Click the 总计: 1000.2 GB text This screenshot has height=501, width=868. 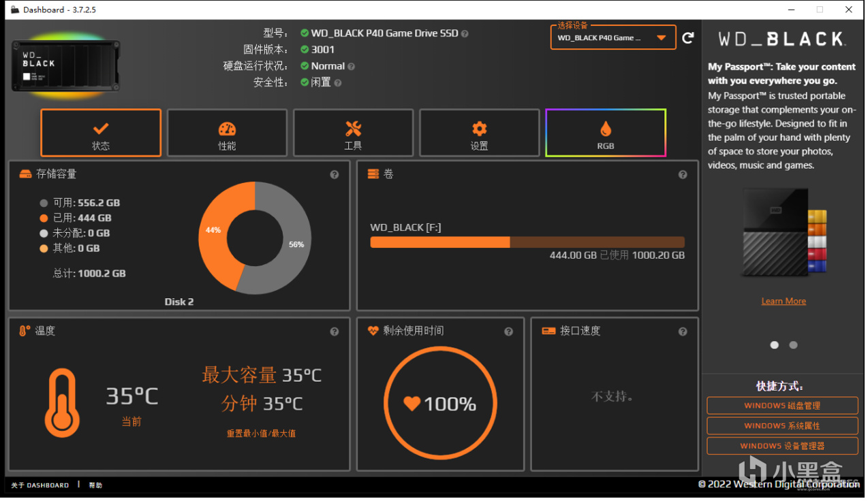[89, 274]
